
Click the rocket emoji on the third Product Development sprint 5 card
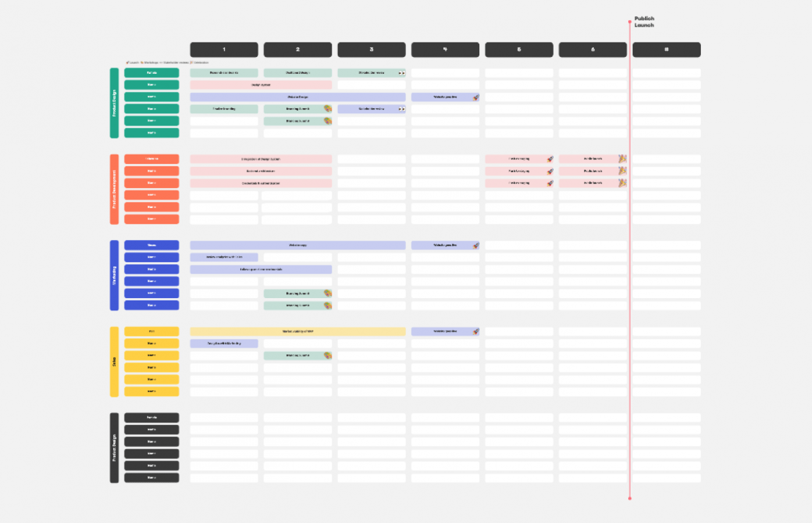[x=550, y=183]
